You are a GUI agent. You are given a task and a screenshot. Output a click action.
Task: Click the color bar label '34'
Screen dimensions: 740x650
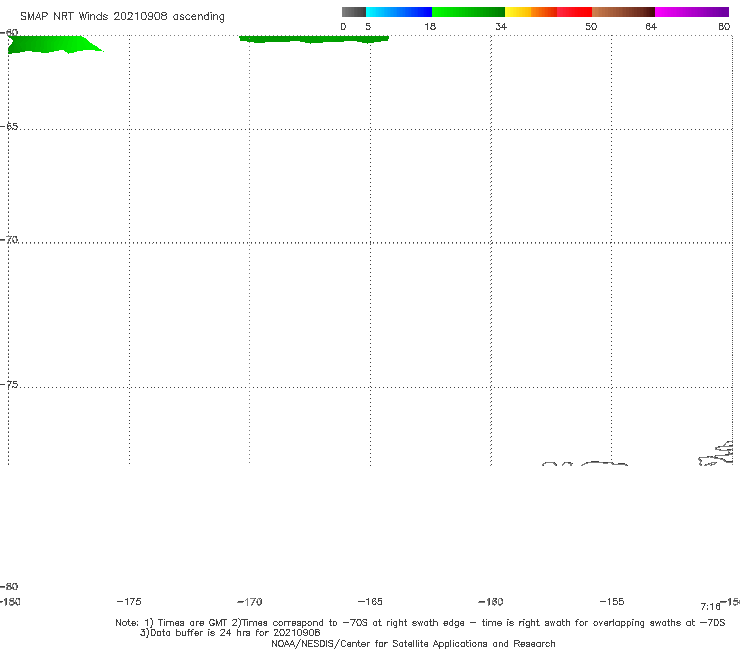click(x=501, y=26)
